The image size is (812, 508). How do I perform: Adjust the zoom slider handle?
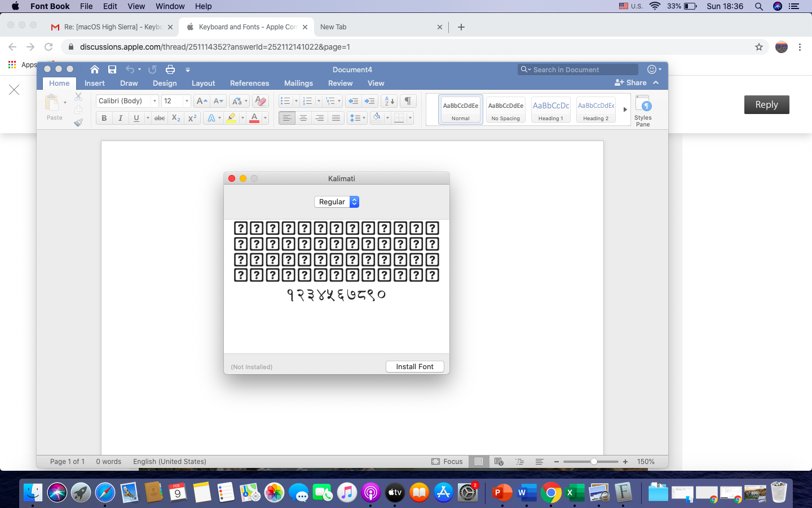coord(594,461)
